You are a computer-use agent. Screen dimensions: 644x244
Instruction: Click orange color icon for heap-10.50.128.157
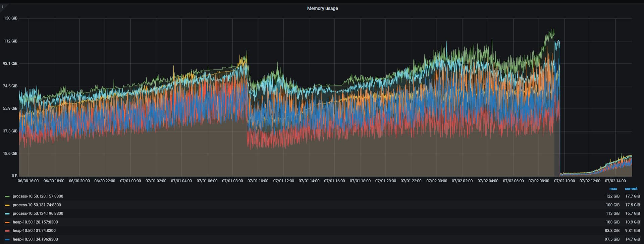7,222
